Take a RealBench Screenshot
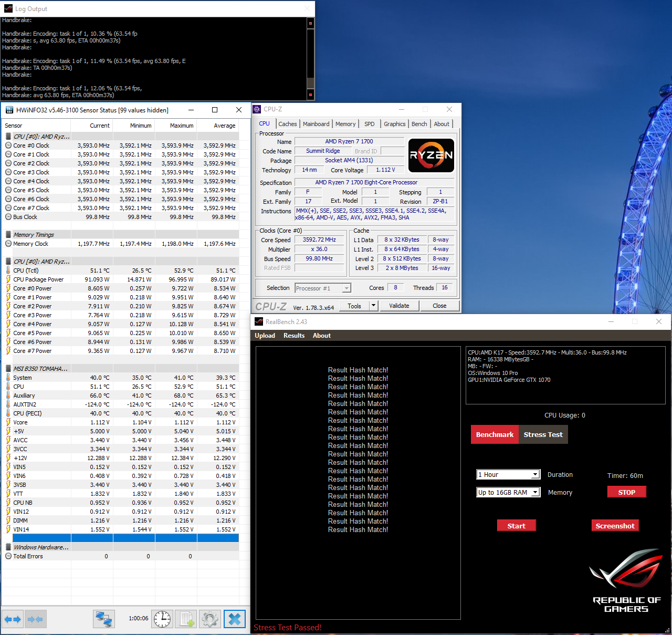The image size is (672, 635). click(x=615, y=526)
